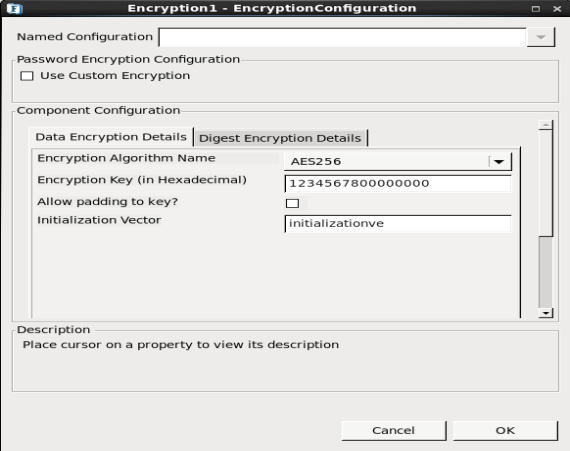Click the Cancel button
570x451 pixels.
coord(394,431)
